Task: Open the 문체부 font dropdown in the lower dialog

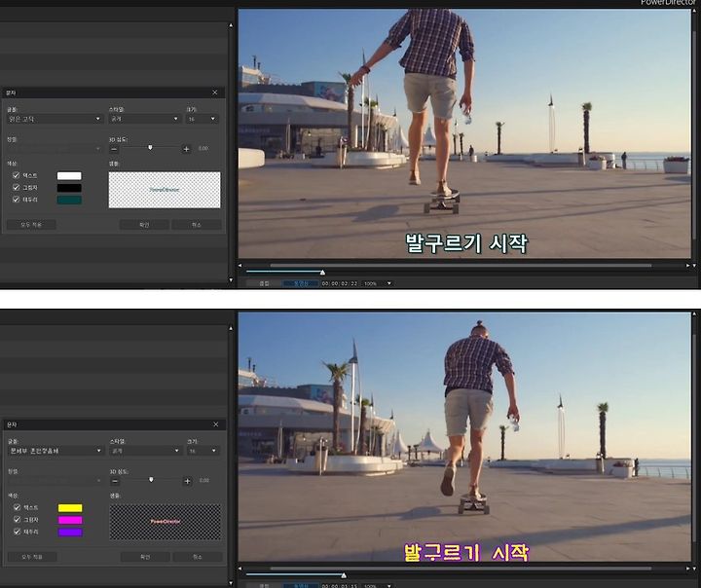Action: (x=55, y=451)
